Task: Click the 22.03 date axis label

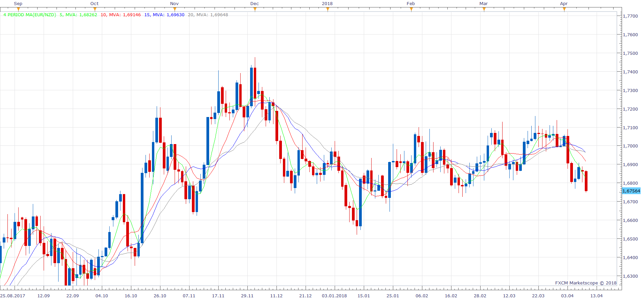Action: tap(538, 296)
